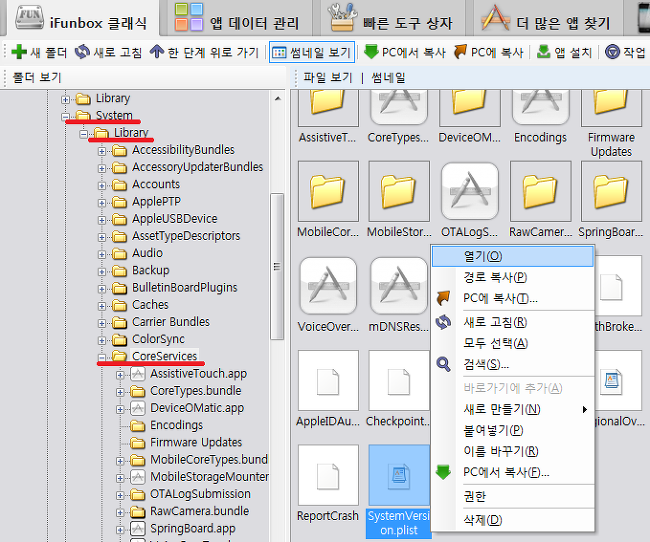Select SpringBoard.app in the tree
650x542 pixels.
[192, 529]
